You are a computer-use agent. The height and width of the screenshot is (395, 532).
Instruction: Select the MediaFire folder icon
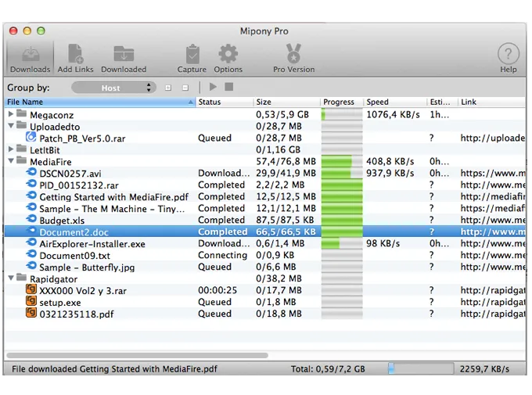coord(21,160)
